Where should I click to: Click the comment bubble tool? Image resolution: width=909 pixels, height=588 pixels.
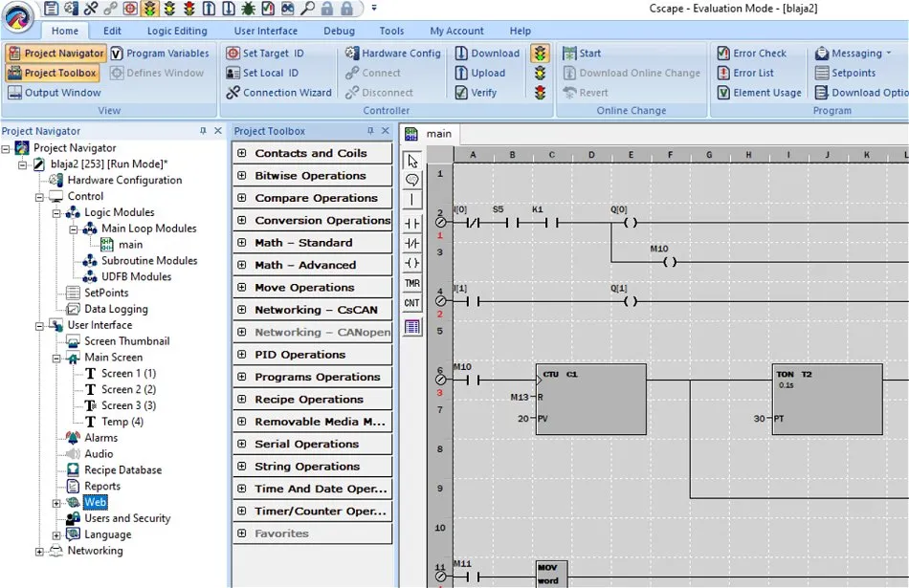coord(412,180)
